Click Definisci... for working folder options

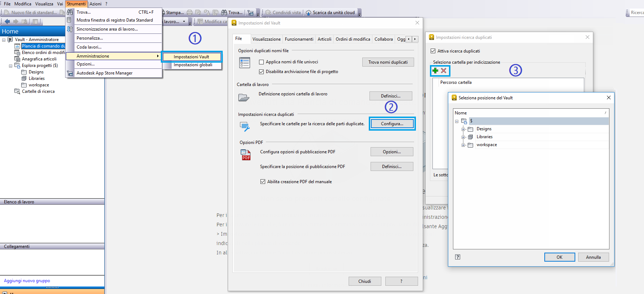pyautogui.click(x=391, y=96)
